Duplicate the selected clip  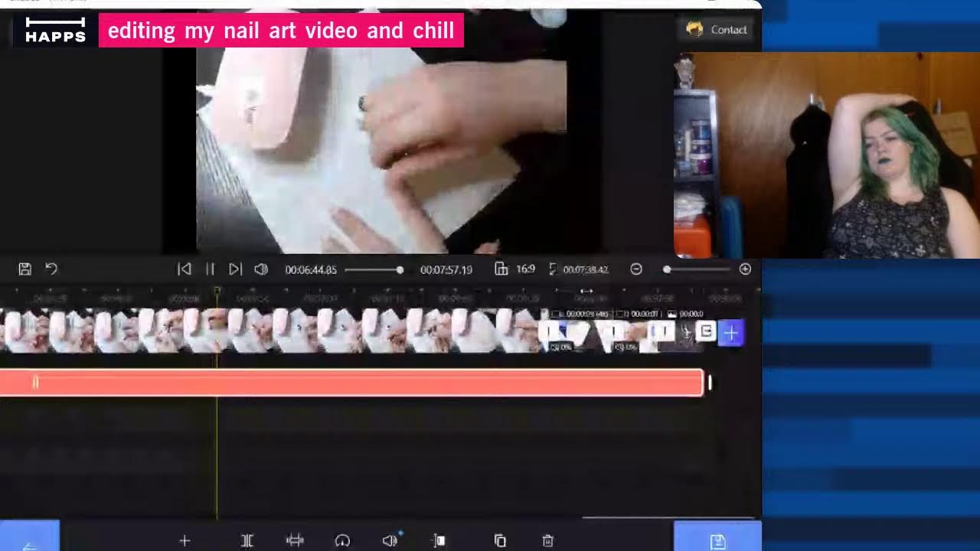(500, 541)
